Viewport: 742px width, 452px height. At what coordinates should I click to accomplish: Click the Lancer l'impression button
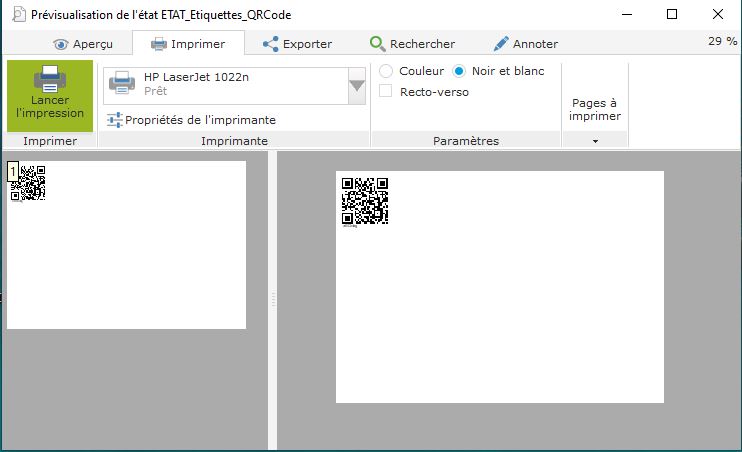50,96
